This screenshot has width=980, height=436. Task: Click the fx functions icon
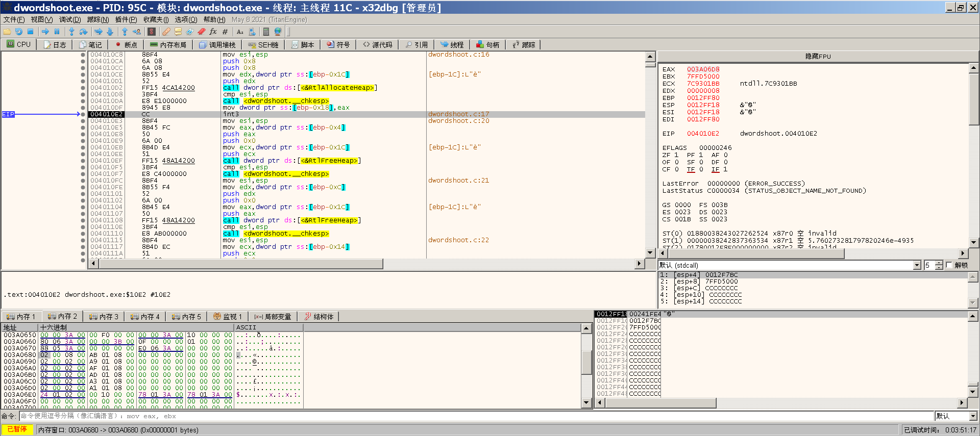pos(213,32)
